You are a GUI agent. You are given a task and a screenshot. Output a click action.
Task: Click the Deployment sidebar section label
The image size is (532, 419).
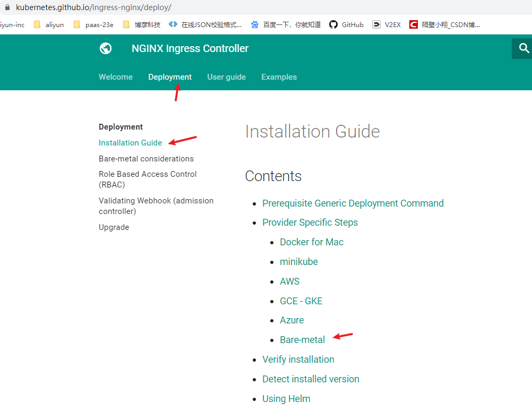(x=121, y=127)
